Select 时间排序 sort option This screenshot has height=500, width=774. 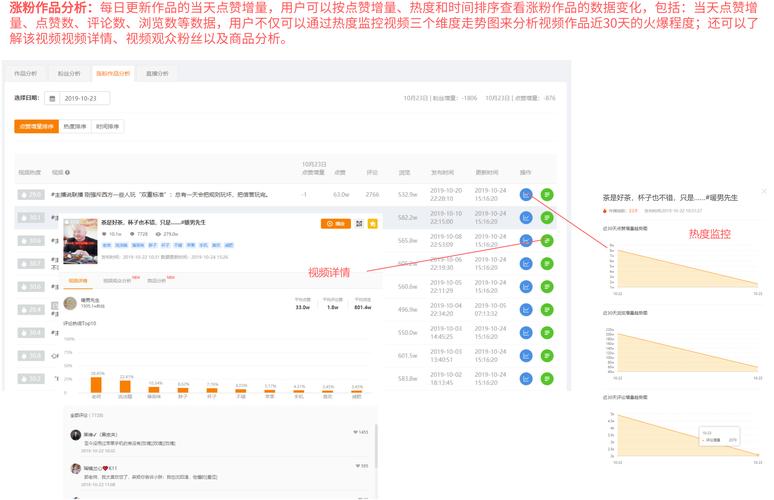tap(107, 127)
